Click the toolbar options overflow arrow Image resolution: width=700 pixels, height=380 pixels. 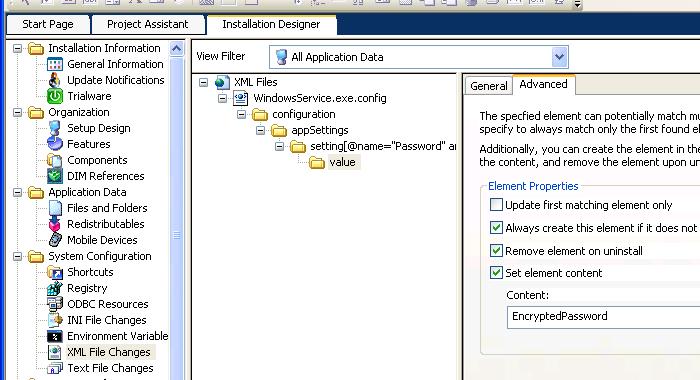577,4
